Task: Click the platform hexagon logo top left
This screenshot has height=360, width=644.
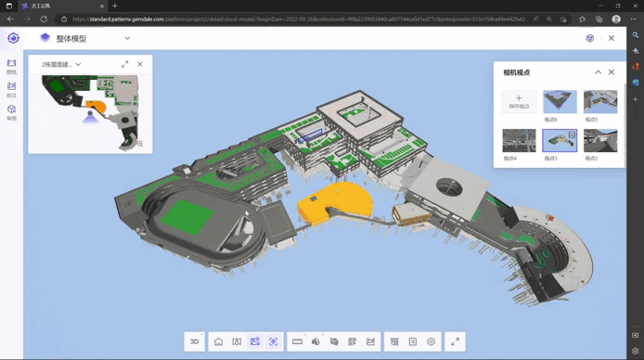Action: pos(14,38)
